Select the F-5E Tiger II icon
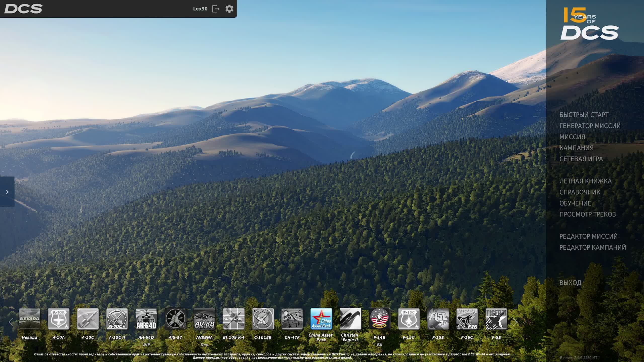The width and height of the screenshot is (644, 362). [x=496, y=319]
